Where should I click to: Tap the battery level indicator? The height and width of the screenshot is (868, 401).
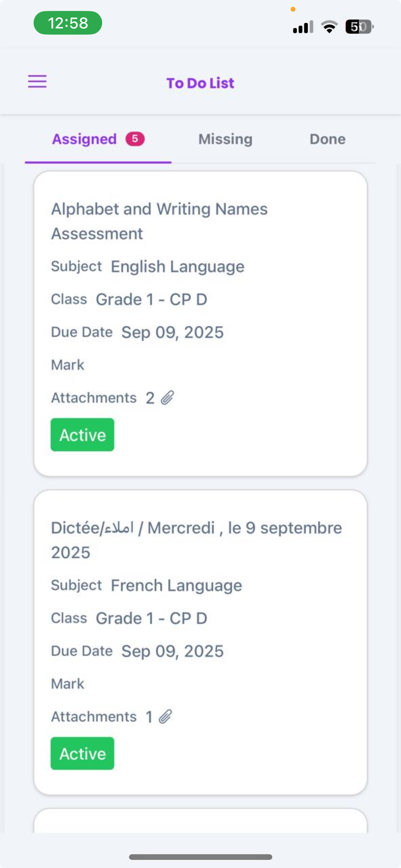coord(359,27)
